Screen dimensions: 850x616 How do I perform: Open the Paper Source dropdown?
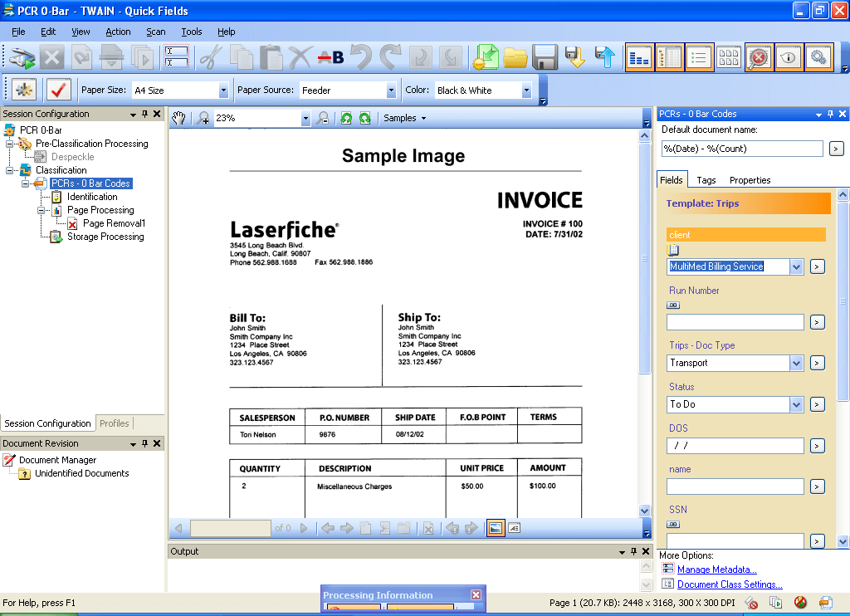pos(391,90)
